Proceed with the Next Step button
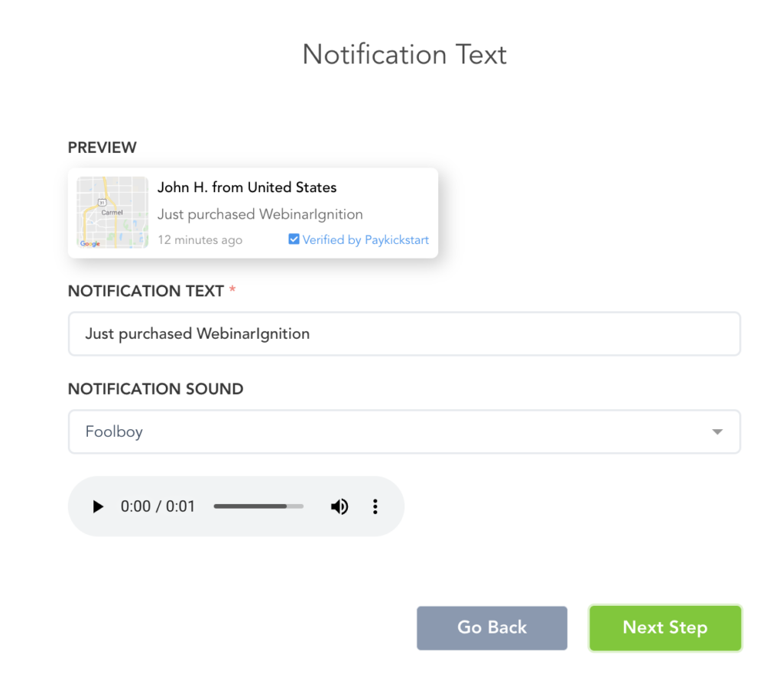 point(664,628)
